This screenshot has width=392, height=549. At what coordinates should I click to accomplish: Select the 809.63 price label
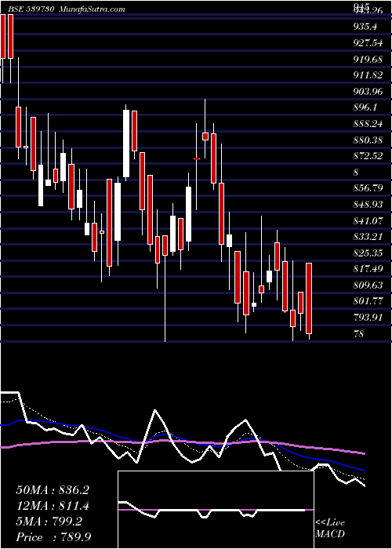click(x=368, y=285)
